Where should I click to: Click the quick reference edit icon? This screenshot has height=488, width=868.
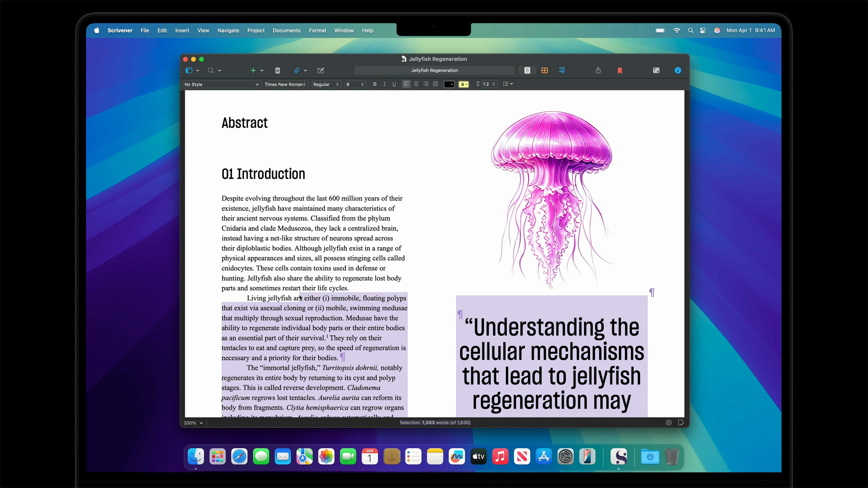[321, 70]
